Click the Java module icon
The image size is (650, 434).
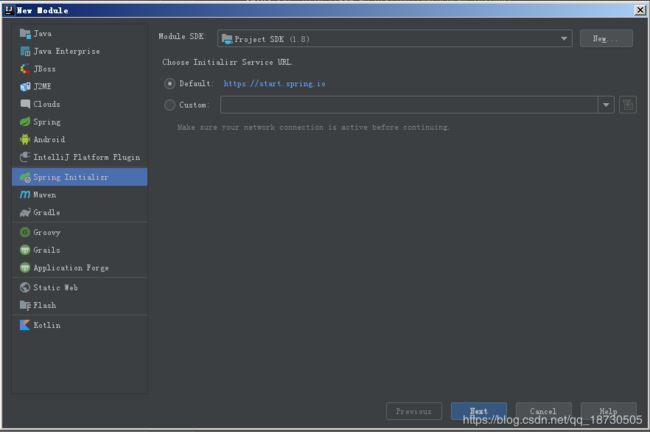click(x=25, y=34)
